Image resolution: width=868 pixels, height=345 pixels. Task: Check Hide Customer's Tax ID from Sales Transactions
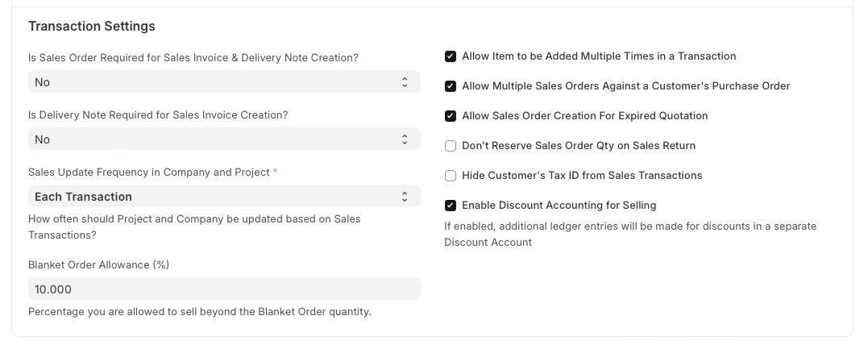pos(451,176)
